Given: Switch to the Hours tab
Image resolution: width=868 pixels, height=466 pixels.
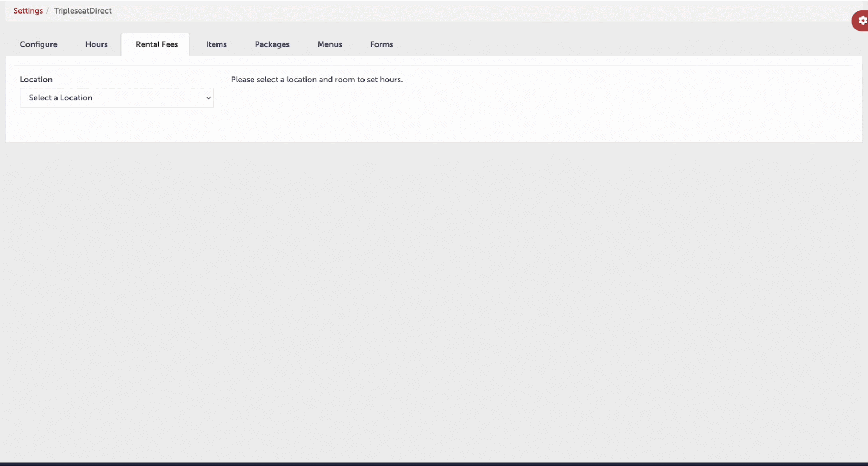Looking at the screenshot, I should coord(97,44).
